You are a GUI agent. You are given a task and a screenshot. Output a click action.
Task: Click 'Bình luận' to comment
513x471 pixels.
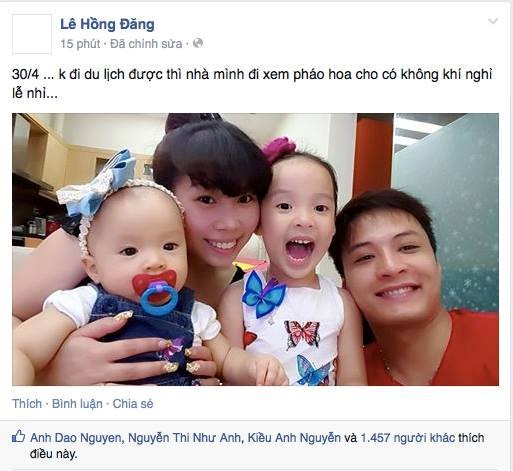pos(77,404)
